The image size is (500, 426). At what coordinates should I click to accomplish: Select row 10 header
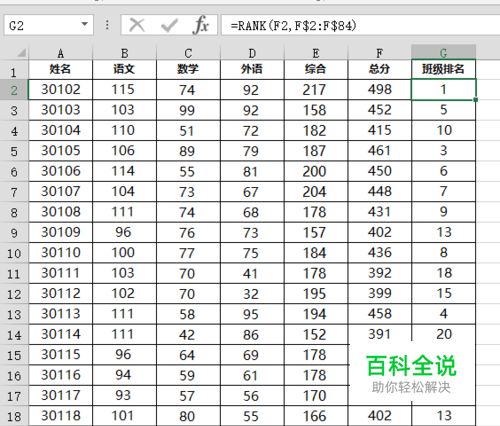[x=14, y=253]
